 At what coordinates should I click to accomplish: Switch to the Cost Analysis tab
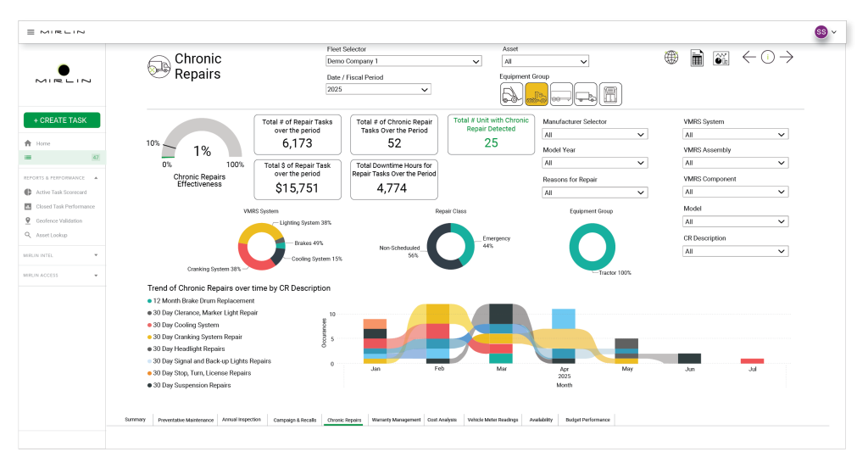442,420
